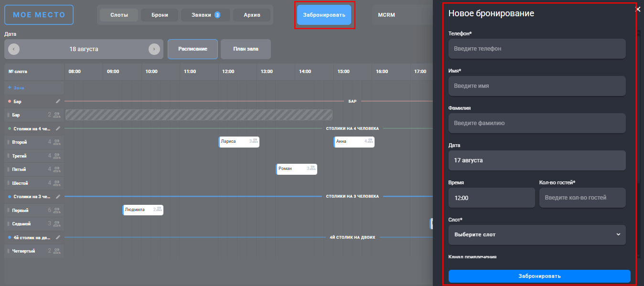Image resolution: width=644 pixels, height=286 pixels.
Task: Click blue color dot of Столики на 3 че…
Action: point(10,197)
